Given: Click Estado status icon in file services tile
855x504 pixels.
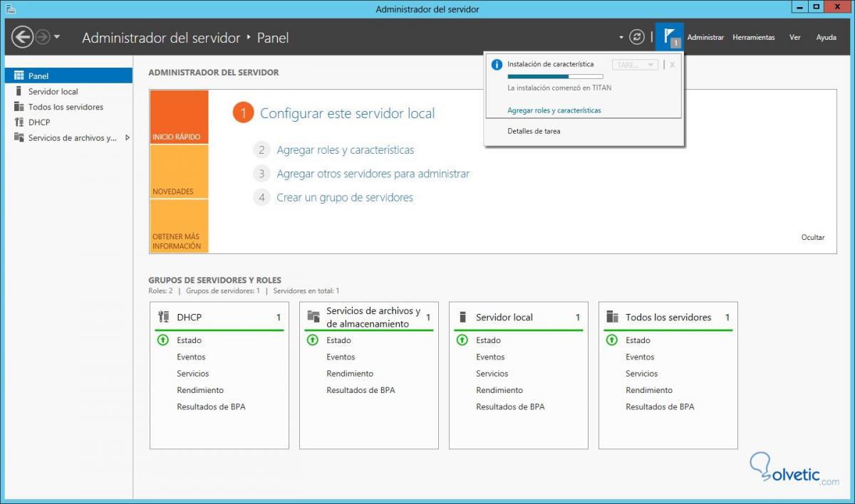Looking at the screenshot, I should point(312,340).
